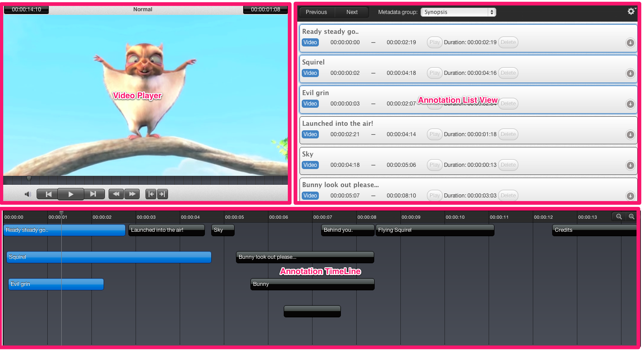The image size is (644, 353).
Task: Play the Squirel annotation from the list
Action: coord(435,73)
